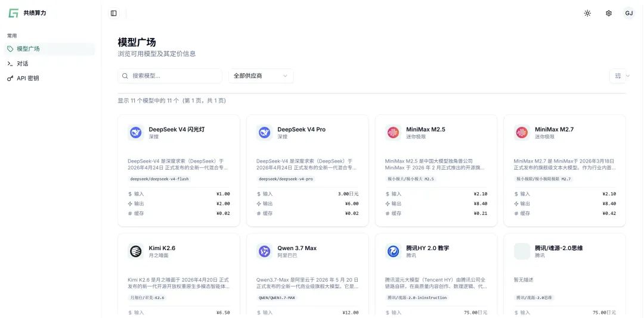This screenshot has width=644, height=318.
Task: Click the 暂无描述 placeholder text
Action: click(x=524, y=280)
